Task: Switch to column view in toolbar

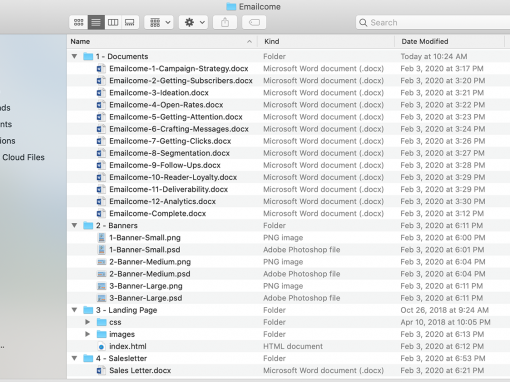Action: click(113, 23)
